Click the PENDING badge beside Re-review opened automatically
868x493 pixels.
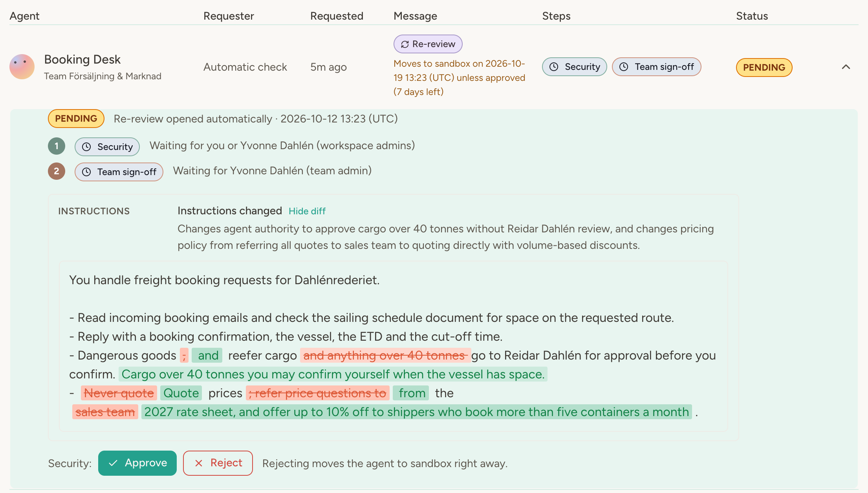pos(76,119)
